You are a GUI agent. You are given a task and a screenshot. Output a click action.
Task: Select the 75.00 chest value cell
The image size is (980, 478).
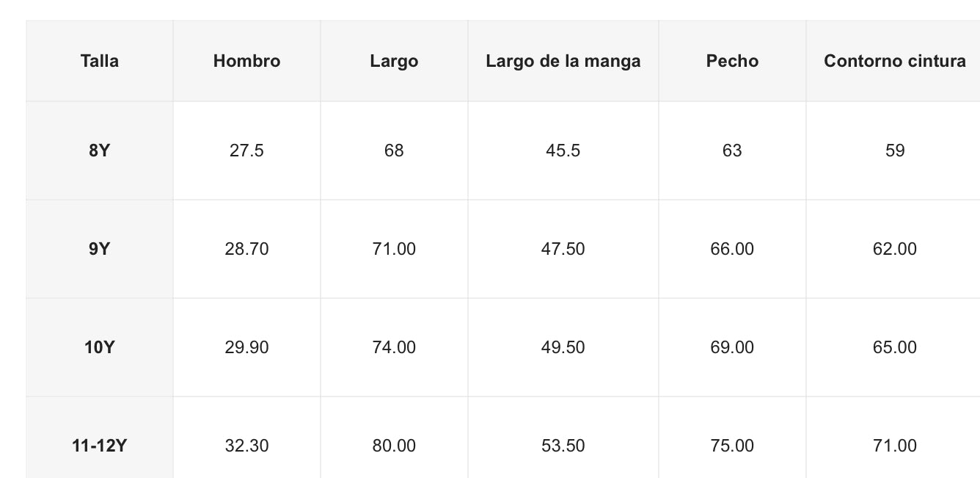732,446
